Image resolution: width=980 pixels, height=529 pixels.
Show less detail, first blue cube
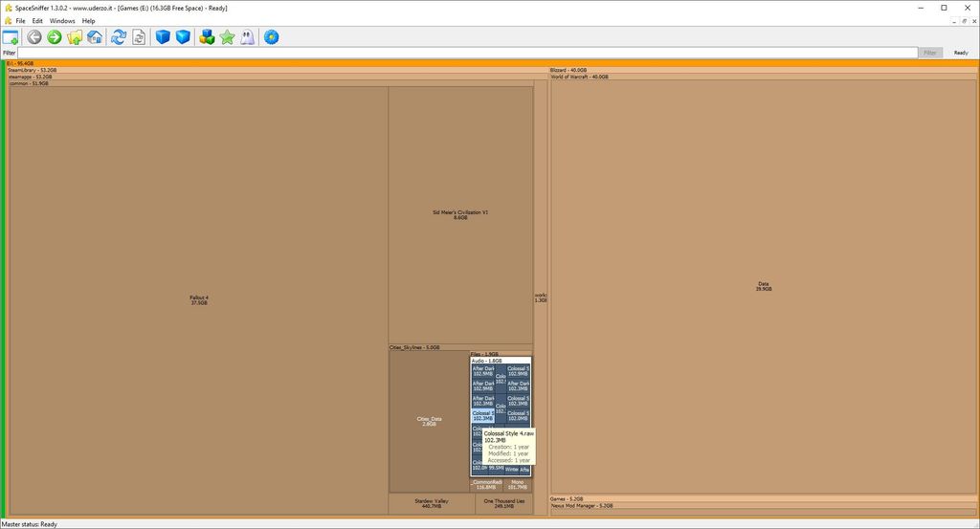[163, 37]
